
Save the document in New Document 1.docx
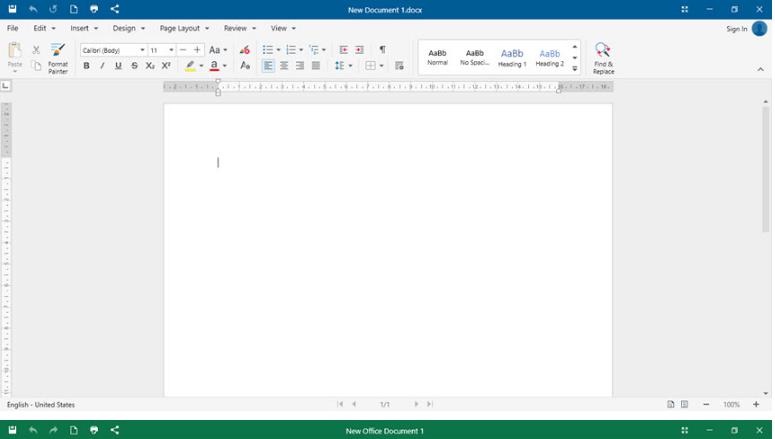[x=12, y=9]
